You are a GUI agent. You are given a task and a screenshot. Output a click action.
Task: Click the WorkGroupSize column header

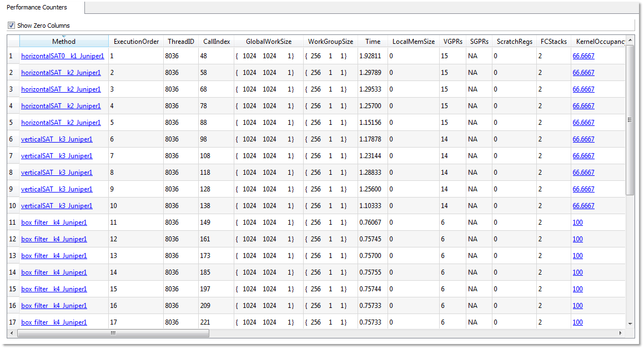pyautogui.click(x=330, y=42)
